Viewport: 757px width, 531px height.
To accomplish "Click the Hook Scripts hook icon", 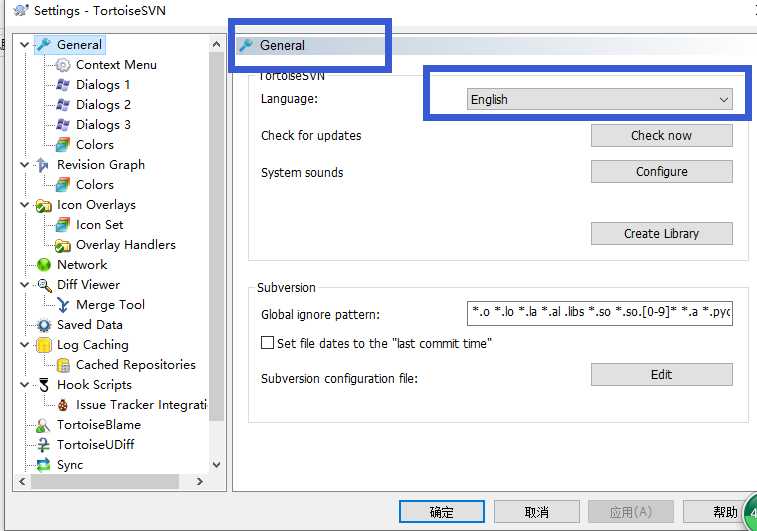I will (44, 385).
